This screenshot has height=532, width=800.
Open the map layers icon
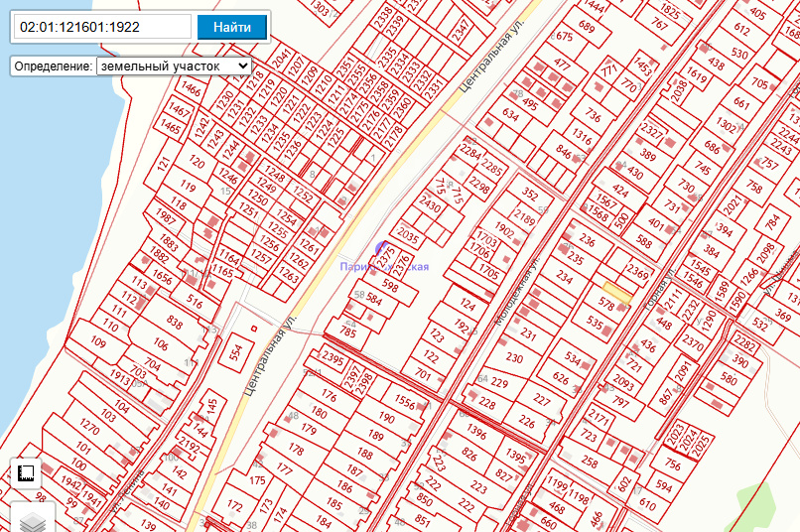tap(33, 519)
